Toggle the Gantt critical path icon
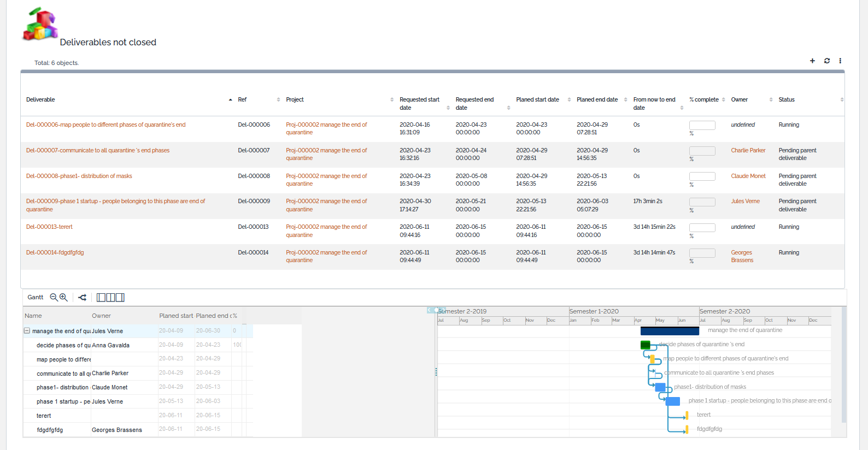Screen dimensions: 868x450 click(x=83, y=298)
